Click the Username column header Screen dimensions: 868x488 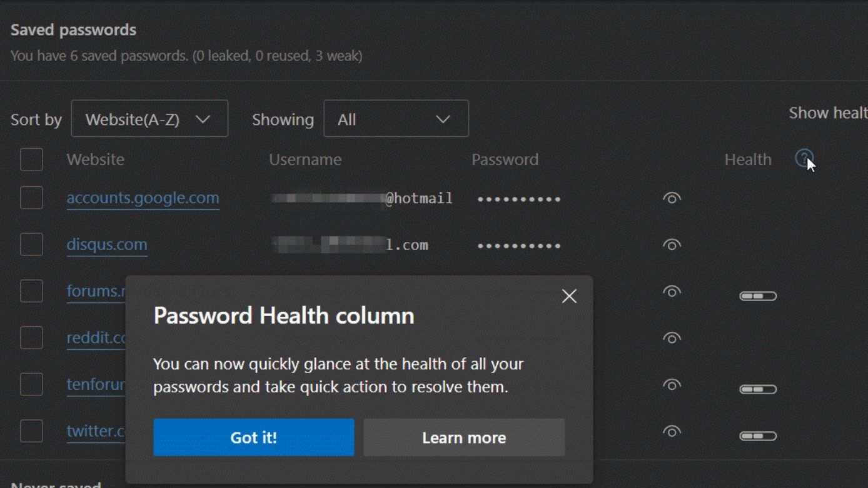coord(305,159)
